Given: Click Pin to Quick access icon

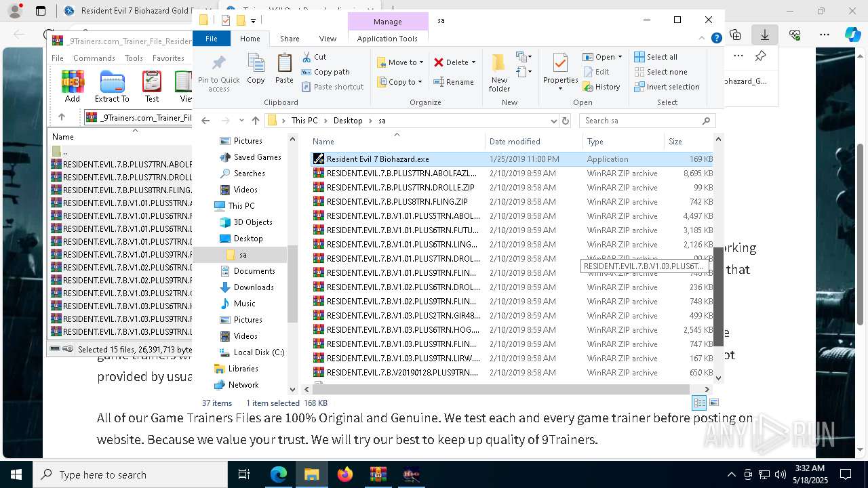Looking at the screenshot, I should click(x=218, y=73).
